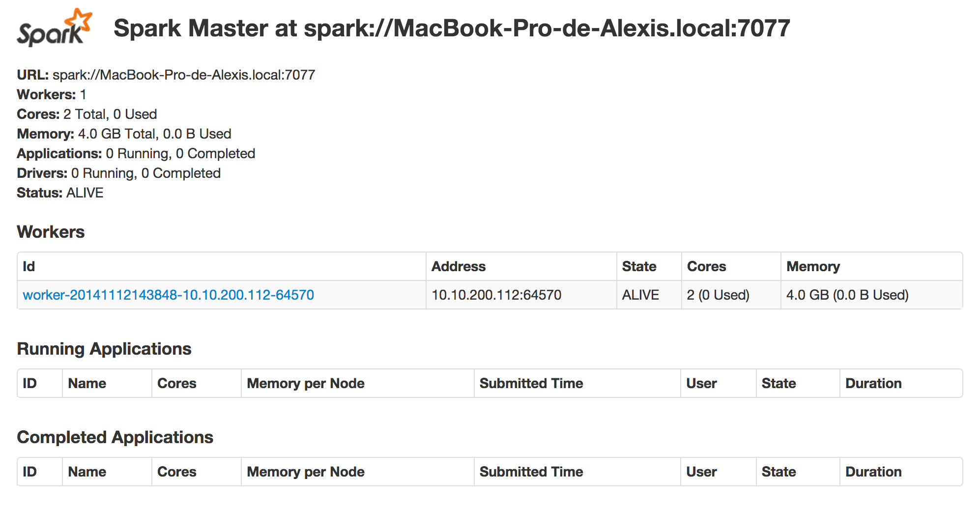
Task: Click the Workers table Id header
Action: tap(29, 266)
